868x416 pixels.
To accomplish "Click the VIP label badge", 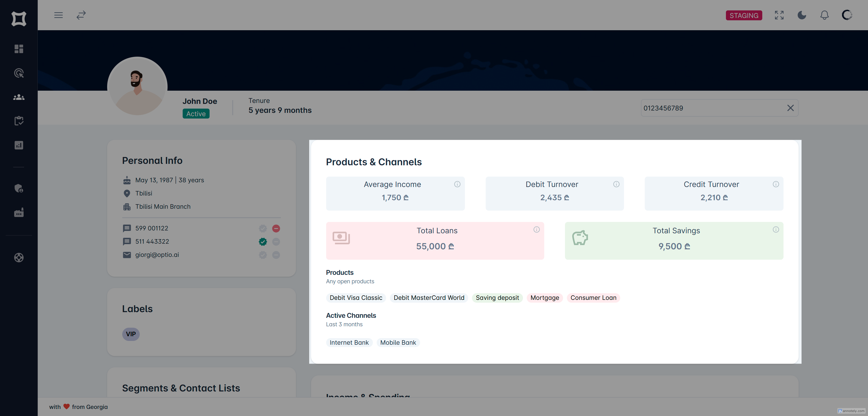I will [131, 334].
